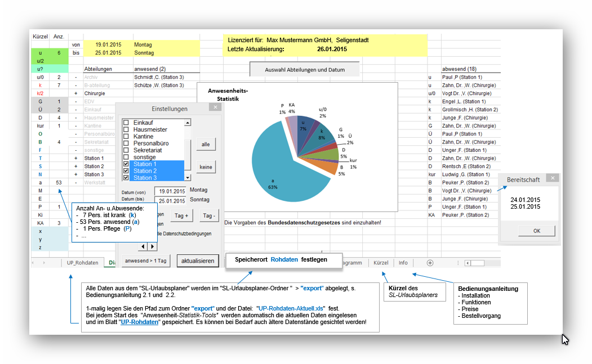Click the minus marker beside B-abteilung
The height and width of the screenshot is (364, 592).
[x=76, y=86]
